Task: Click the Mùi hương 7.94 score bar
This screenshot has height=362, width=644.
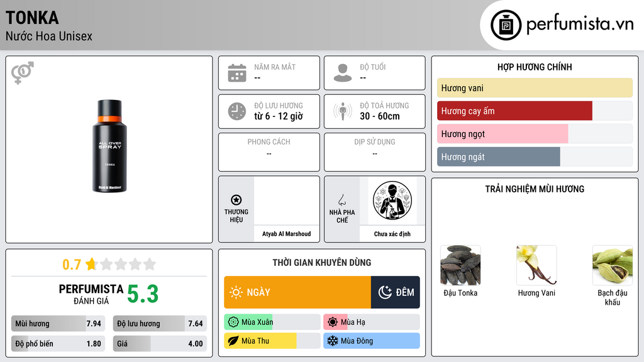Action: click(58, 324)
